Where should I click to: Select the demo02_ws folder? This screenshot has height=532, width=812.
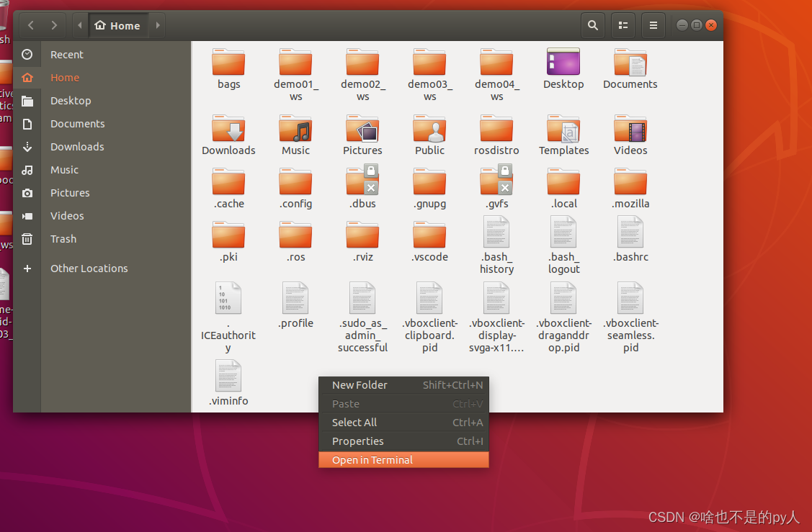click(x=362, y=75)
